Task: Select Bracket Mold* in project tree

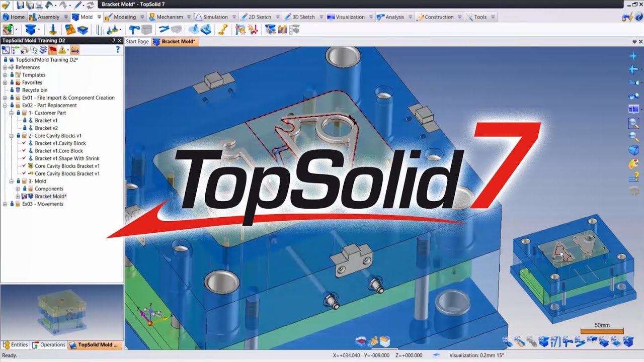Action: point(50,197)
